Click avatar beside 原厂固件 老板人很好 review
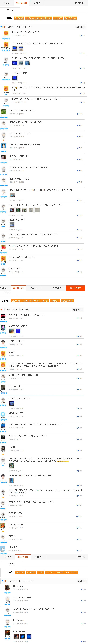Image resolution: width=88 pixels, height=644 pixels. pyautogui.click(x=6, y=44)
